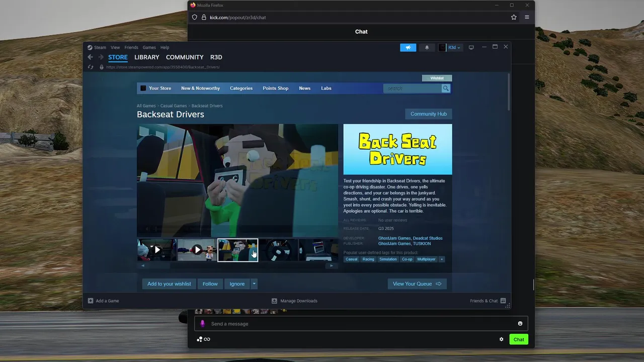
Task: Open the Steam menu
Action: click(x=100, y=47)
